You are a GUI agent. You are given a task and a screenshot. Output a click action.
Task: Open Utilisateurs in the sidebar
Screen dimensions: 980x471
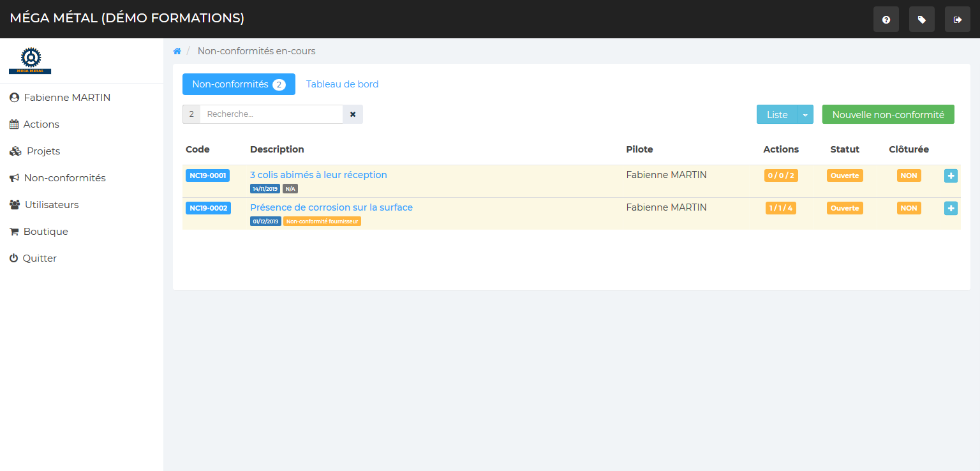[x=51, y=205]
